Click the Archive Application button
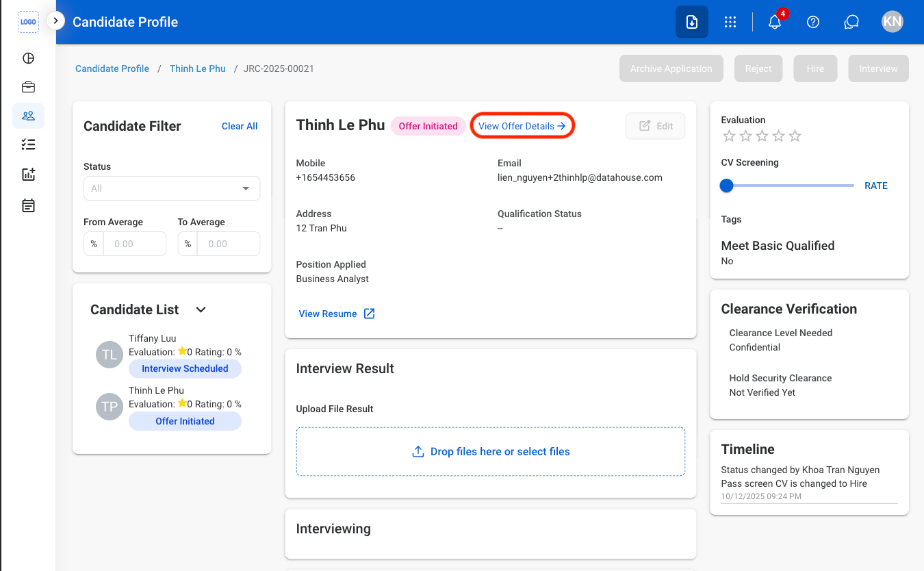Screen dimensions: 924x571 coord(671,68)
